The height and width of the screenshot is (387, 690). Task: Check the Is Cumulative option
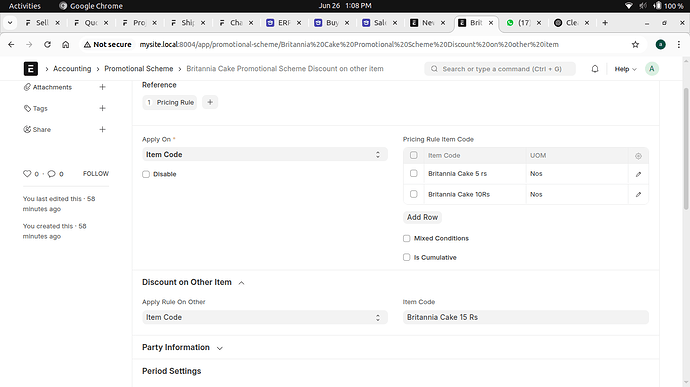pyautogui.click(x=407, y=257)
